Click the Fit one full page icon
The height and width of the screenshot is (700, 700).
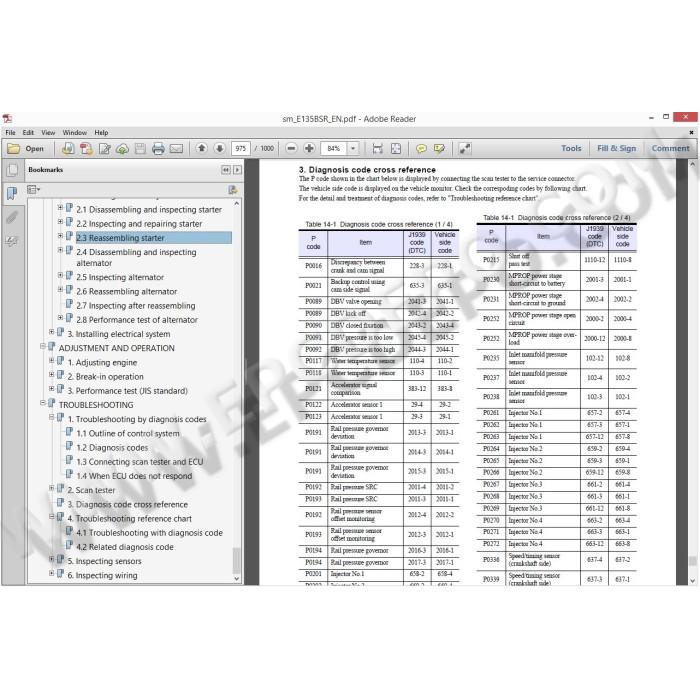click(x=396, y=149)
